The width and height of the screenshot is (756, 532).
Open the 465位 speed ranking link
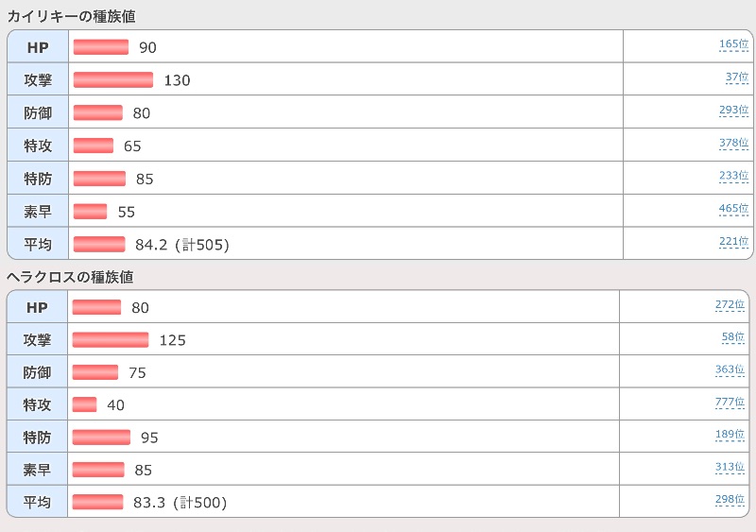click(733, 210)
